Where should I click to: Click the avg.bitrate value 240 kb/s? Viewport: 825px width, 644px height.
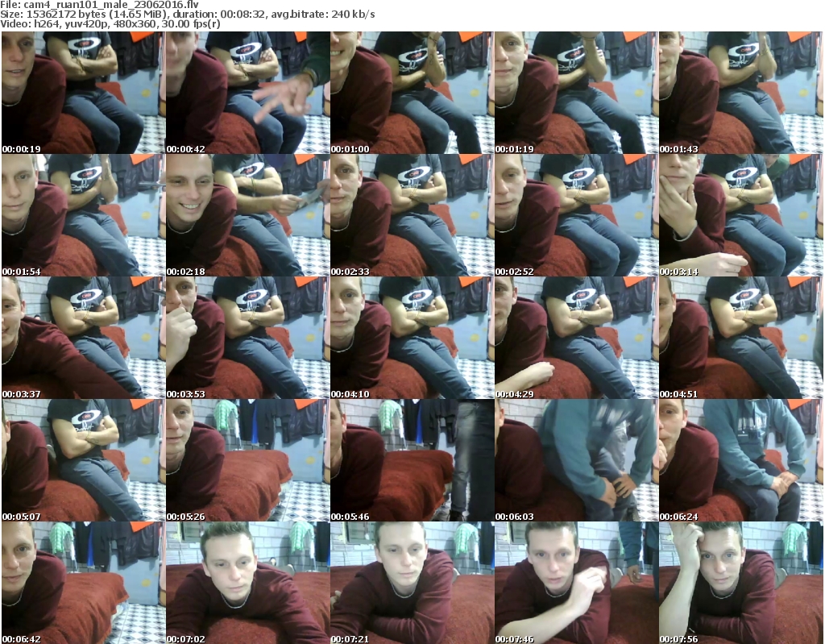coord(353,15)
